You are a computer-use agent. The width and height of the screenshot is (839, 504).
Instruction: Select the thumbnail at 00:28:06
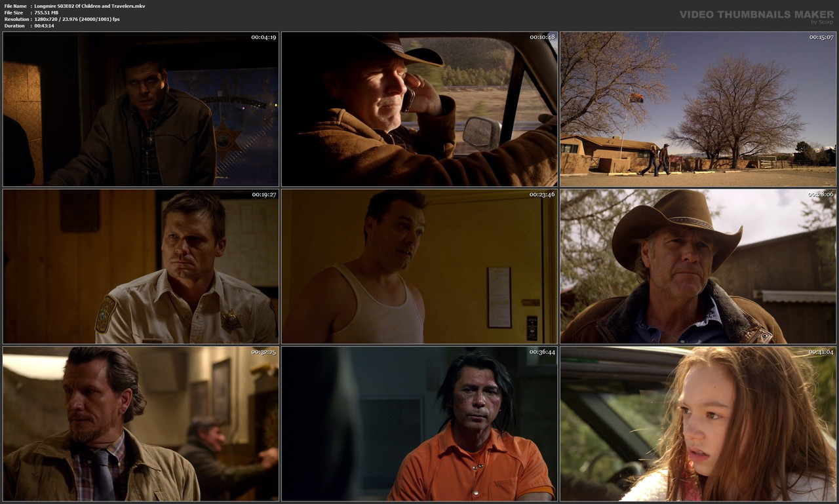(698, 267)
